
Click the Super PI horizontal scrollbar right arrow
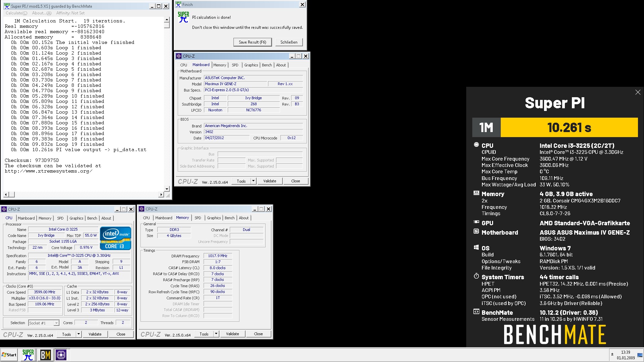[161, 195]
